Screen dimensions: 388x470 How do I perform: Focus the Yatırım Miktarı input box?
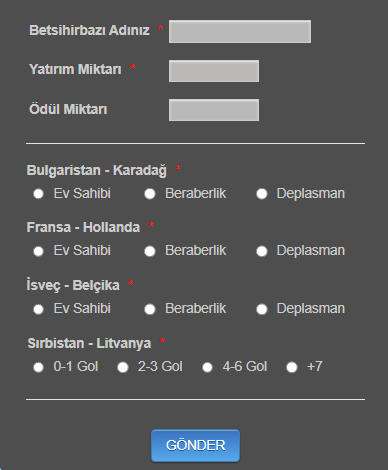[x=214, y=71]
